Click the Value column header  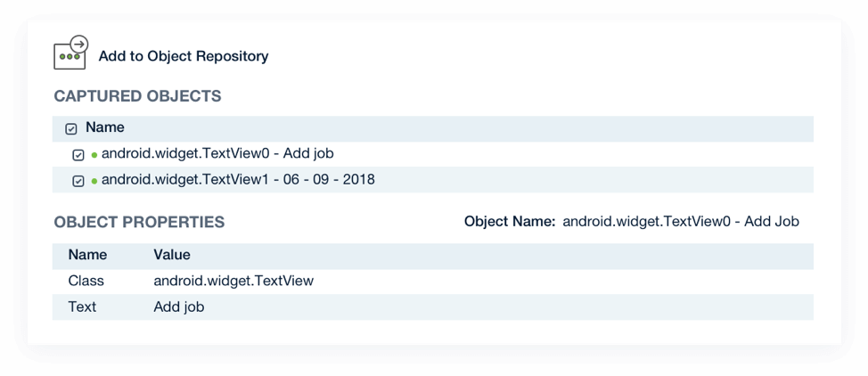[172, 256]
